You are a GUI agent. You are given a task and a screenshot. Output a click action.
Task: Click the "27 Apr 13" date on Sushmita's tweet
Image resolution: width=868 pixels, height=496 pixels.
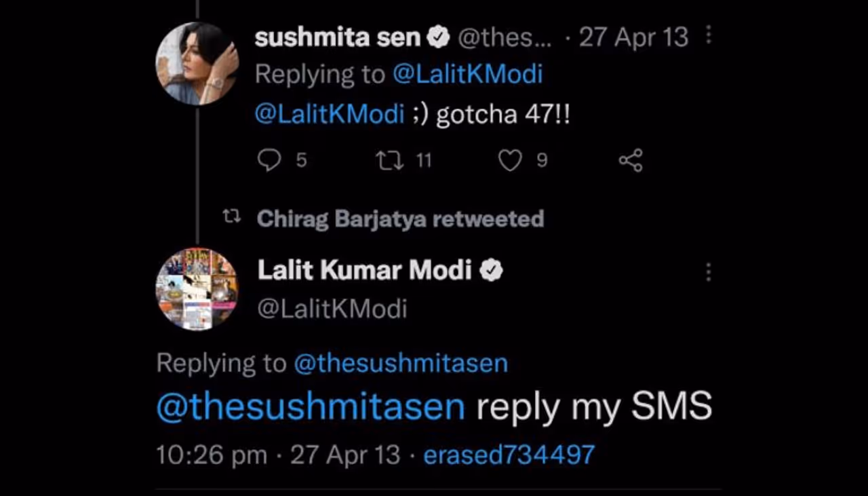[633, 37]
